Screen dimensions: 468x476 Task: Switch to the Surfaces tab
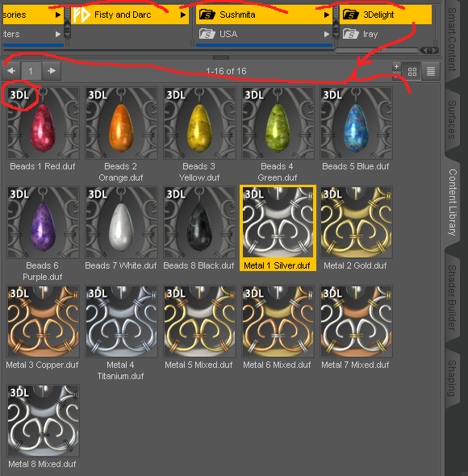[x=452, y=119]
